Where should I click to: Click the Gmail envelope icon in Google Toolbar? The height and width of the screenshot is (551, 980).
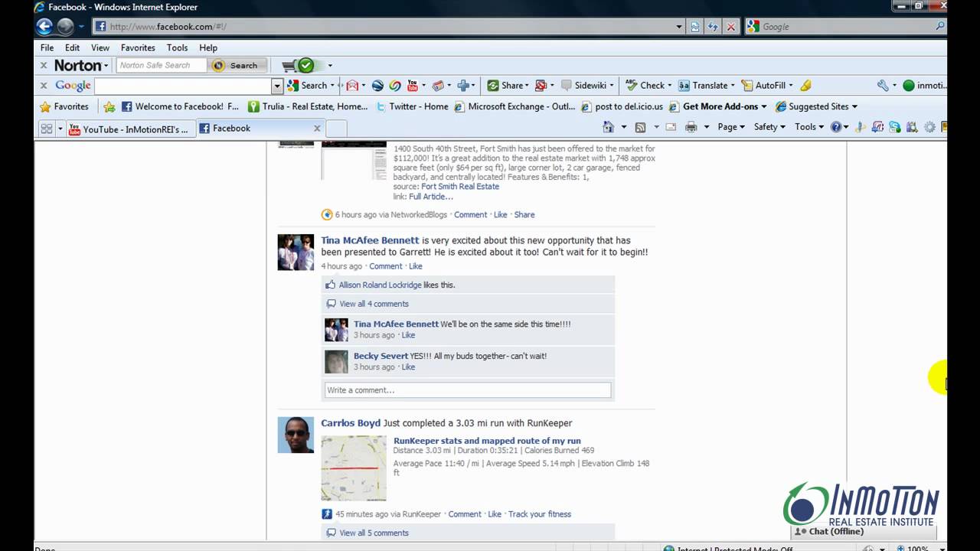point(352,86)
